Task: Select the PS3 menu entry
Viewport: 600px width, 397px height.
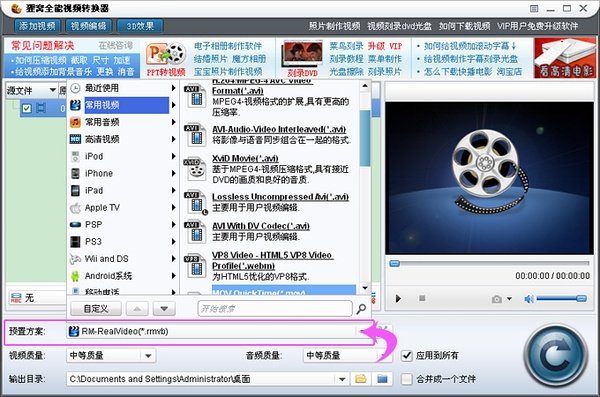Action: click(x=122, y=242)
